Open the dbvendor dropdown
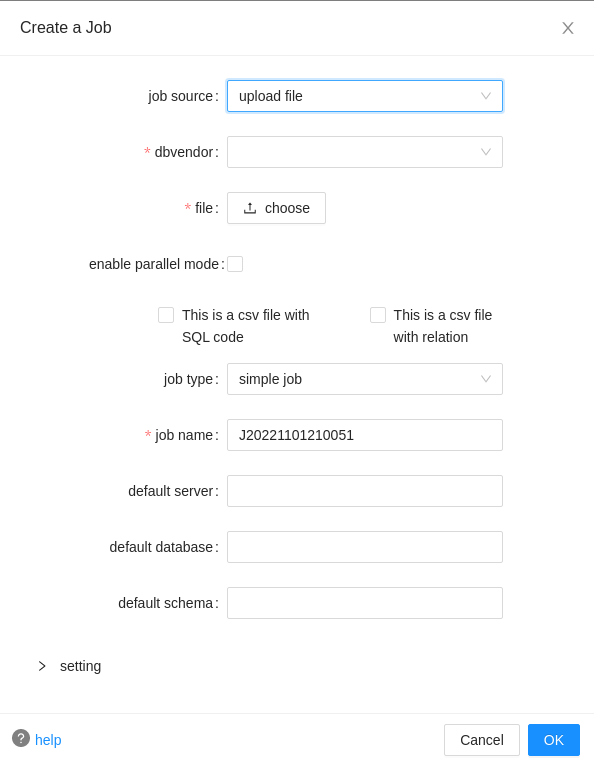 pos(365,152)
